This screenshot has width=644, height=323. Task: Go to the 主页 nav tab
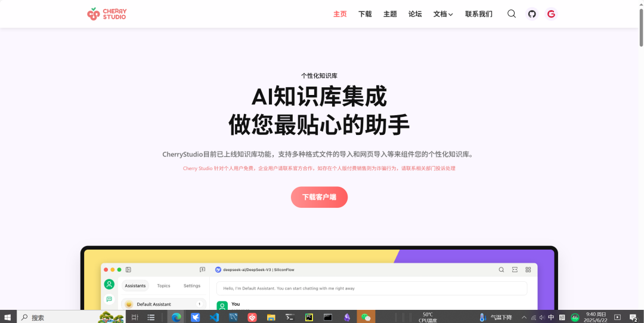pos(340,14)
